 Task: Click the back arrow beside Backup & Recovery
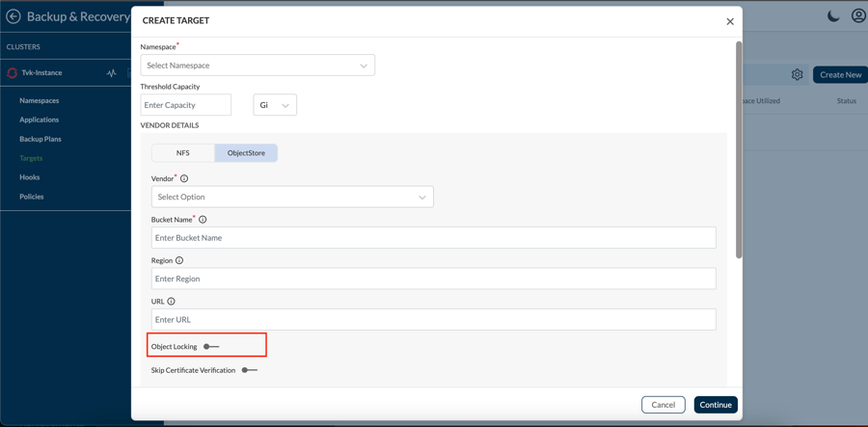14,16
